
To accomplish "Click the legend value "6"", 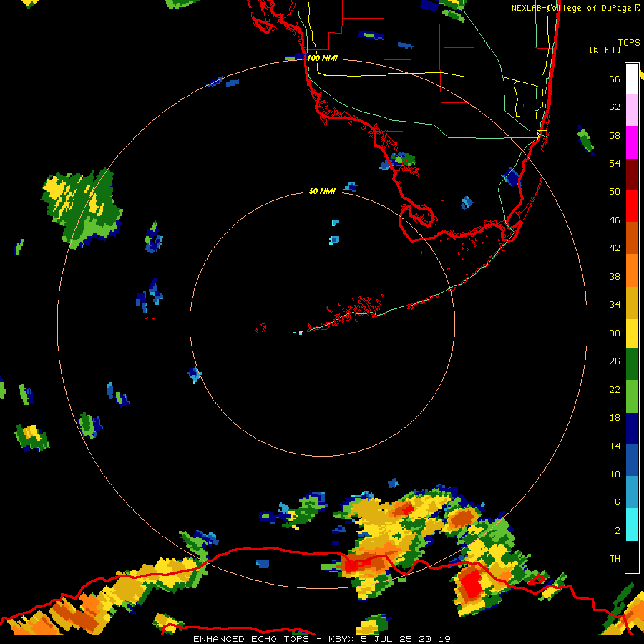I will (x=618, y=502).
